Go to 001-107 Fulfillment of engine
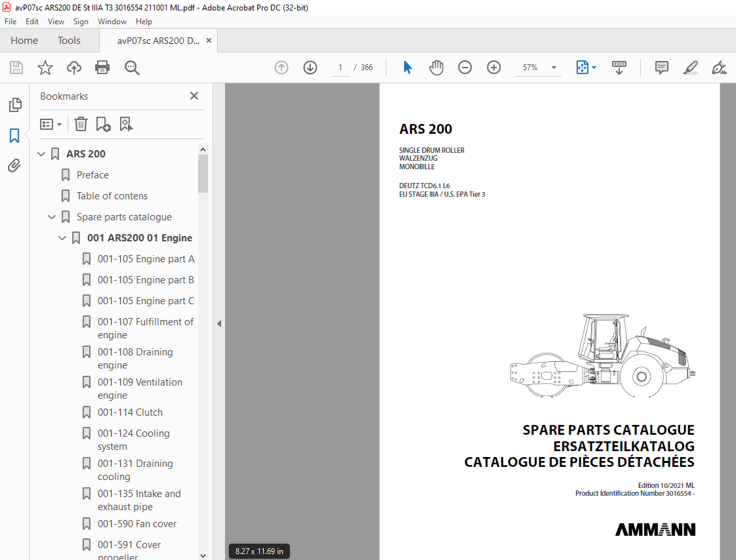 [145, 328]
